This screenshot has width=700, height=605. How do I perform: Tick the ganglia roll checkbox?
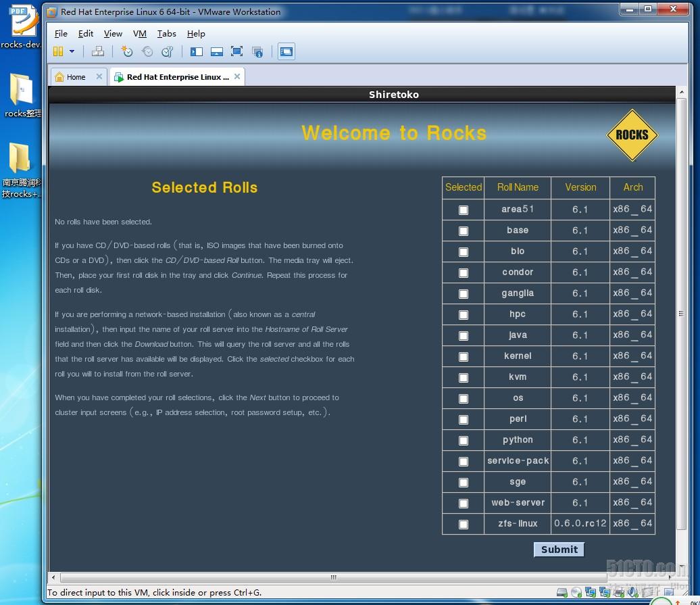click(464, 294)
